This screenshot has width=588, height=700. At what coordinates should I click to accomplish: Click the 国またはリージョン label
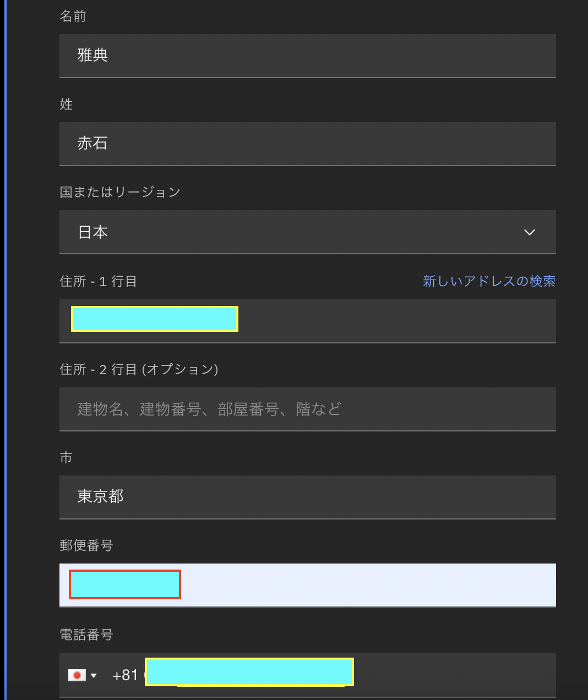(120, 192)
